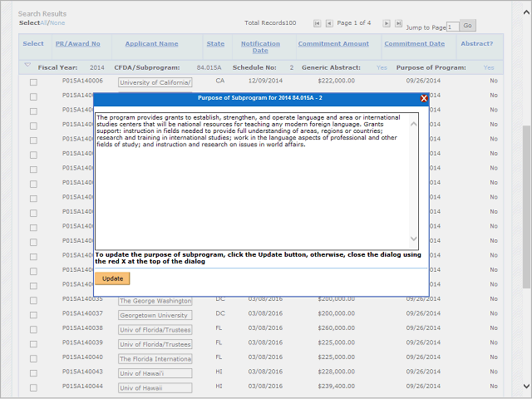Open Generic Abstract Yes link

[381, 67]
